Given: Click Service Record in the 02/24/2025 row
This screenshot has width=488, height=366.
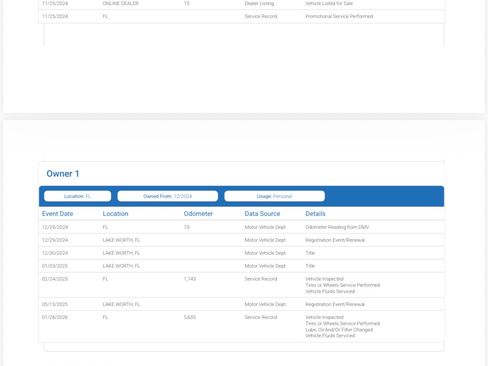Looking at the screenshot, I should [x=261, y=279].
